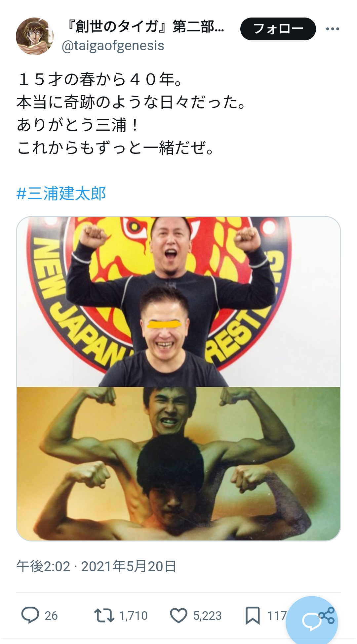The image size is (357, 644).
Task: Open the @taigaofgenesis handle
Action: 113,46
